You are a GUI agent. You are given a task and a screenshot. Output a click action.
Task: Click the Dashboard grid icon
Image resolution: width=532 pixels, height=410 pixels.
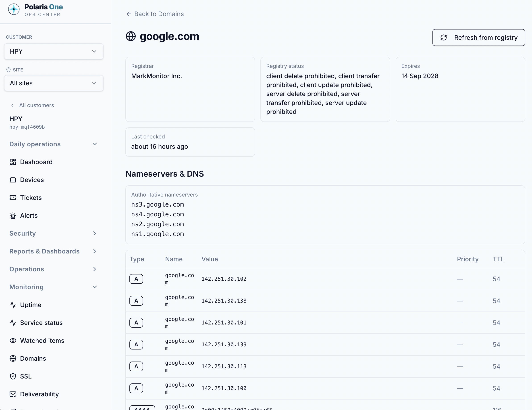[x=13, y=162]
